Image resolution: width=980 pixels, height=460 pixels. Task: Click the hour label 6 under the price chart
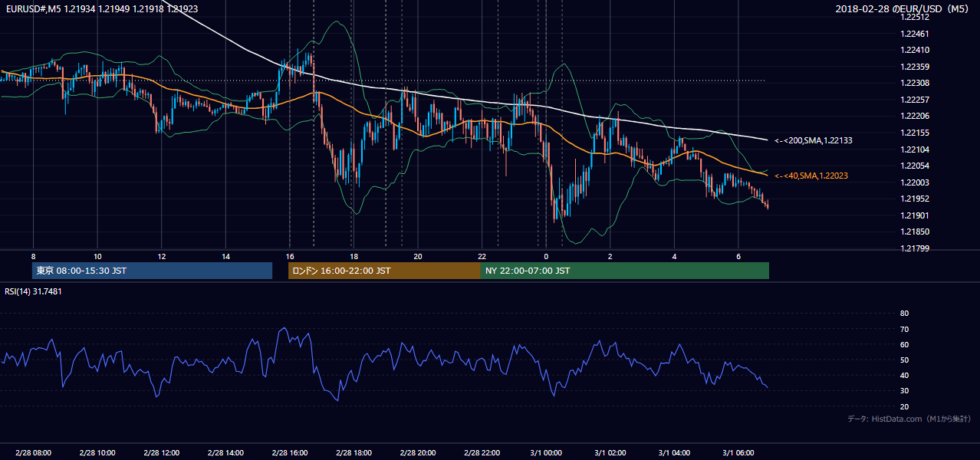(738, 256)
